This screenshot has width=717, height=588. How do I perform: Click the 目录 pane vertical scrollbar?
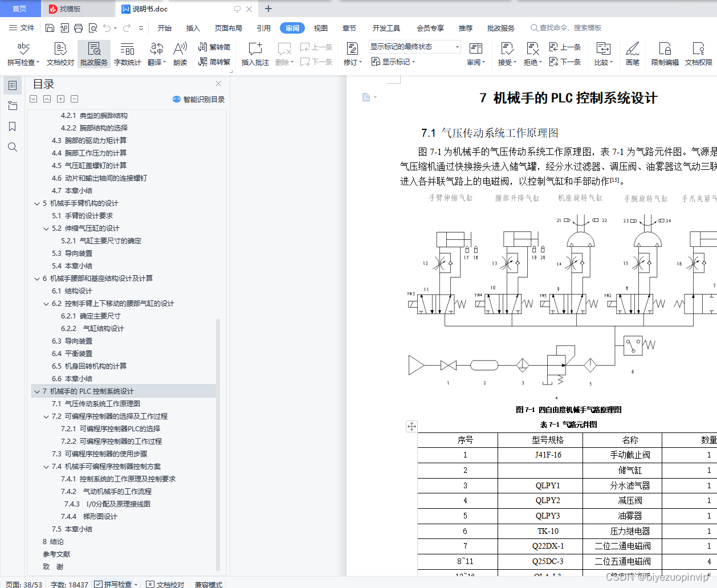218,444
